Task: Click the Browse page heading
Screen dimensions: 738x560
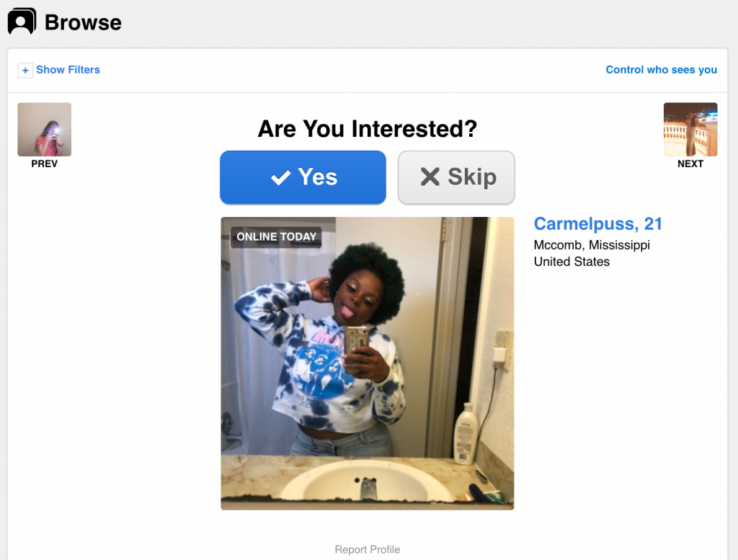Action: (83, 22)
